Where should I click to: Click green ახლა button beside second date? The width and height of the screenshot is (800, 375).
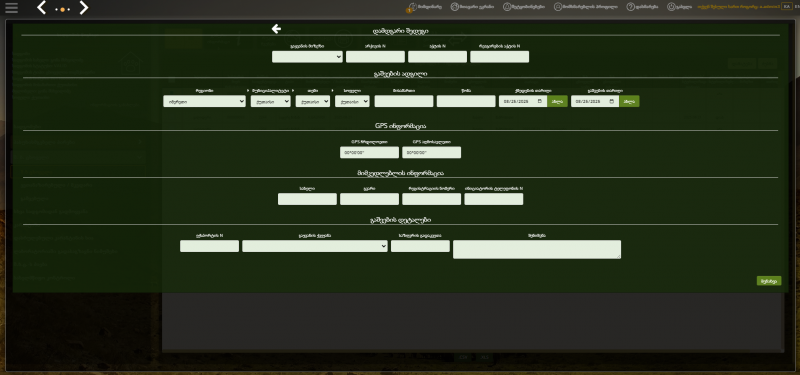click(x=629, y=101)
